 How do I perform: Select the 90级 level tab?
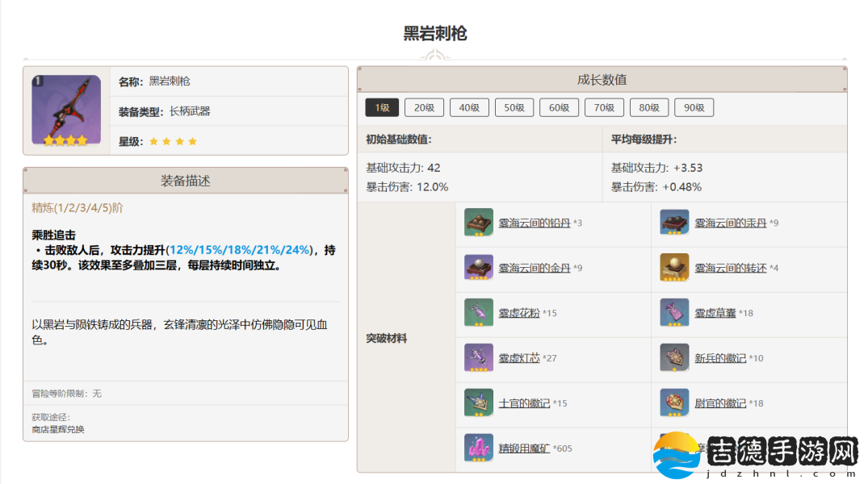pyautogui.click(x=694, y=107)
